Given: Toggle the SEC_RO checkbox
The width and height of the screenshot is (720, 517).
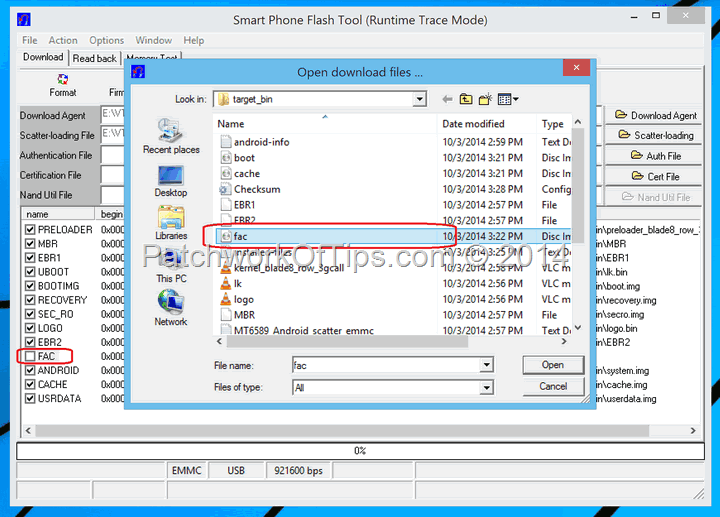Looking at the screenshot, I should click(30, 314).
